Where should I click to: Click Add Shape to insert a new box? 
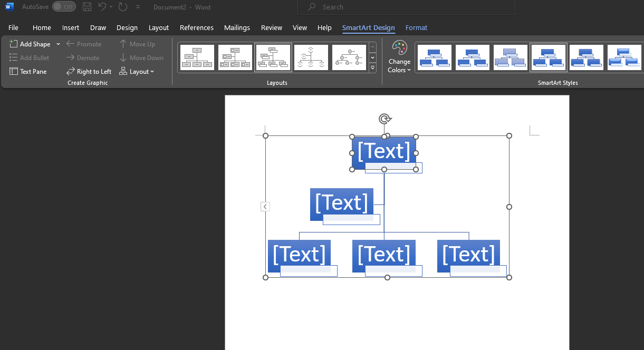pyautogui.click(x=33, y=44)
